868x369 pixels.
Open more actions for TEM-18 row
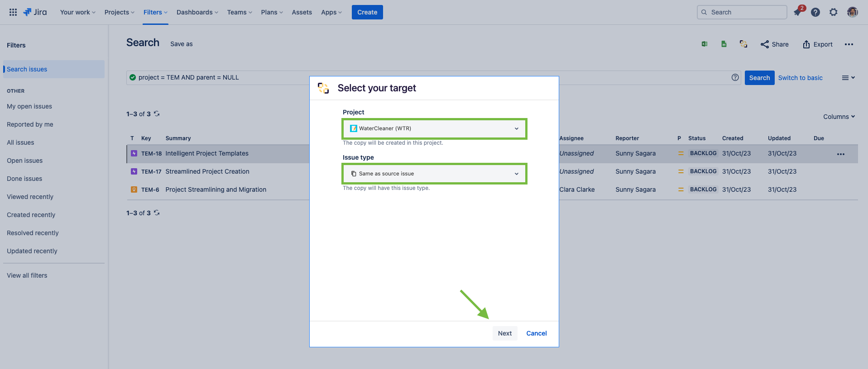pos(841,154)
